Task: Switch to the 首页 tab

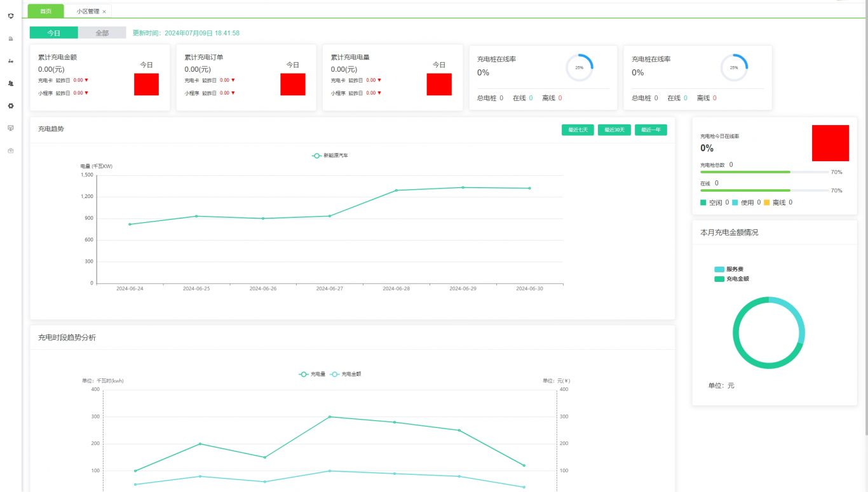Action: (x=46, y=11)
